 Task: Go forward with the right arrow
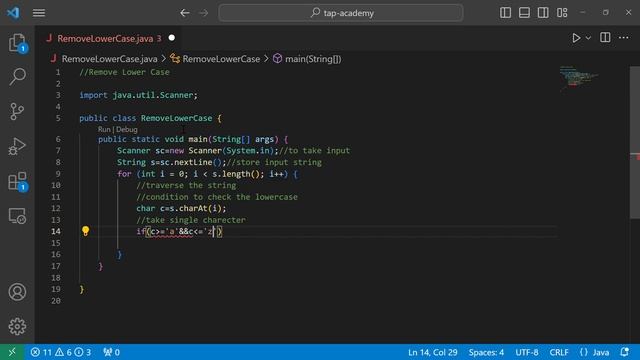pos(203,13)
